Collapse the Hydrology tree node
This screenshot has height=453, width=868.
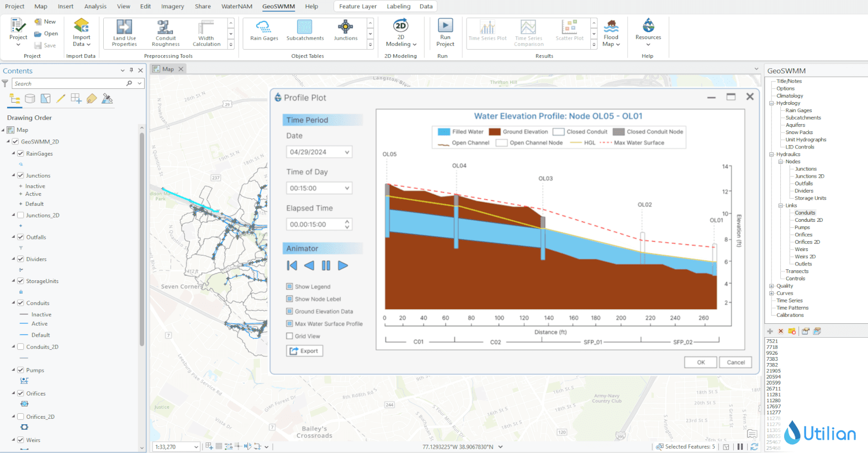[x=771, y=103]
